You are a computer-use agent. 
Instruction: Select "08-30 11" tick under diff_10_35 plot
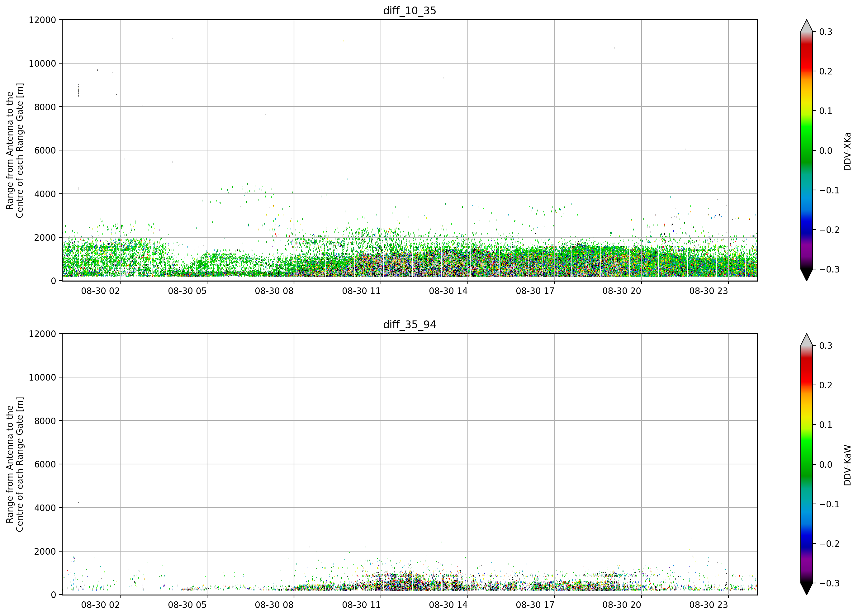pos(361,291)
